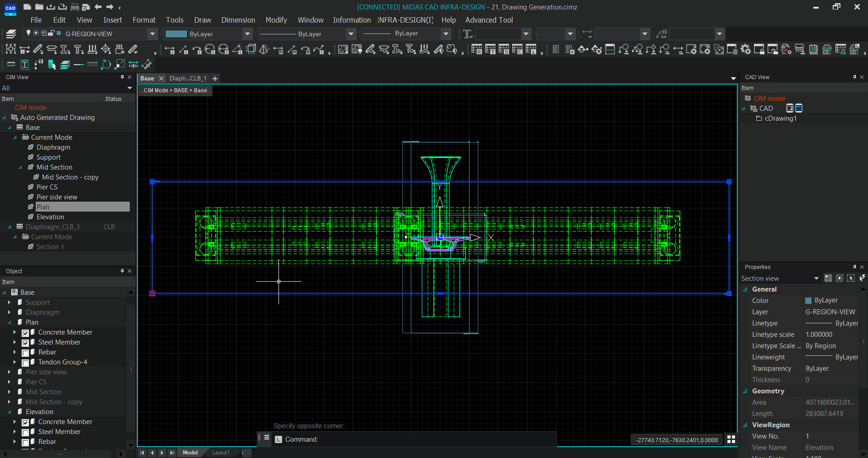Select Diaphragm_CLB_1 in CIM View tree
The height and width of the screenshot is (458, 868).
pyautogui.click(x=52, y=227)
